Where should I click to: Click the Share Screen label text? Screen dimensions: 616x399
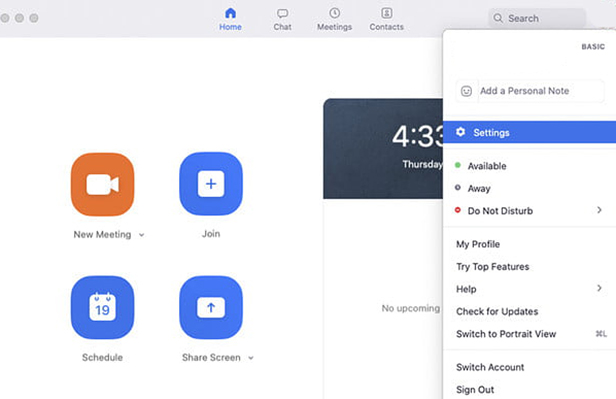coord(211,357)
